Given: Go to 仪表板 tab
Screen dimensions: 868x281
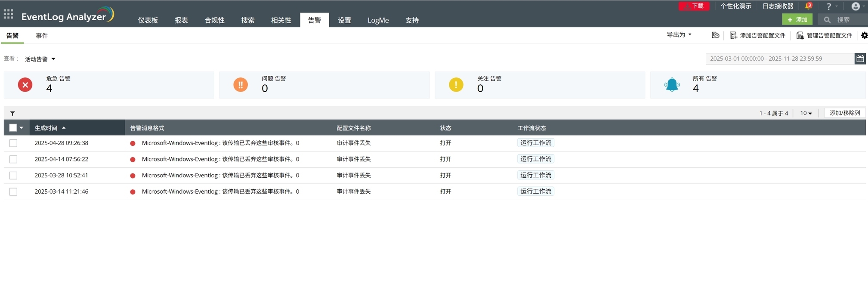Looking at the screenshot, I should [148, 20].
